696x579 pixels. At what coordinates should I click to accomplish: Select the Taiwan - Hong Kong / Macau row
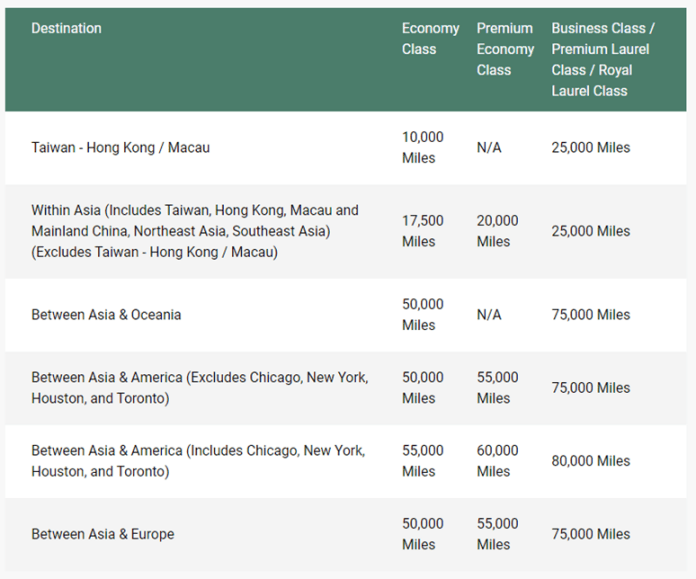(x=345, y=147)
